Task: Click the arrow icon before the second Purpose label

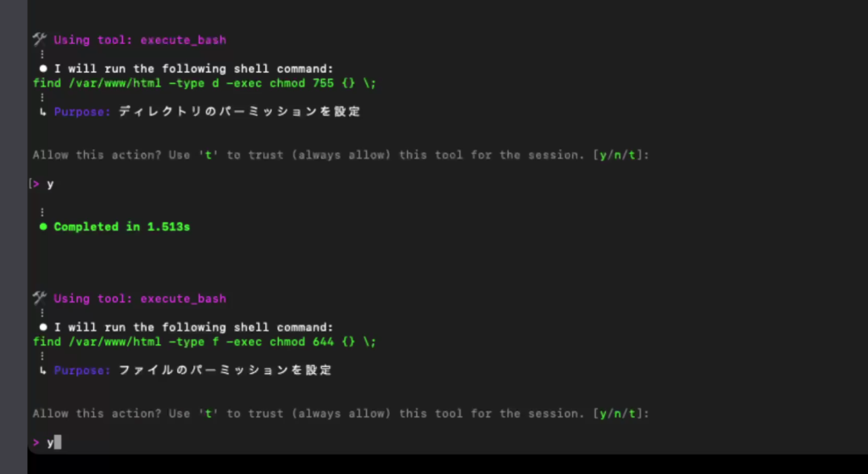Action: [x=42, y=371]
